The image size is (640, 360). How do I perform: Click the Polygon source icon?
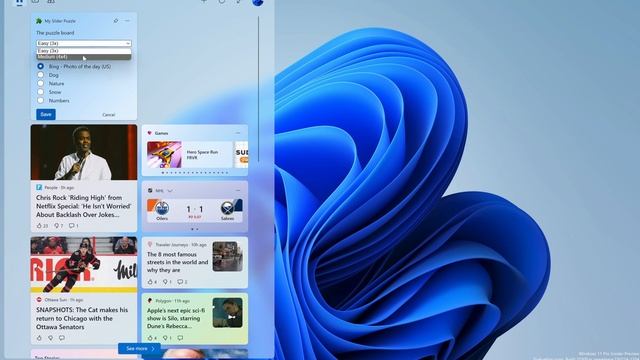click(x=150, y=300)
